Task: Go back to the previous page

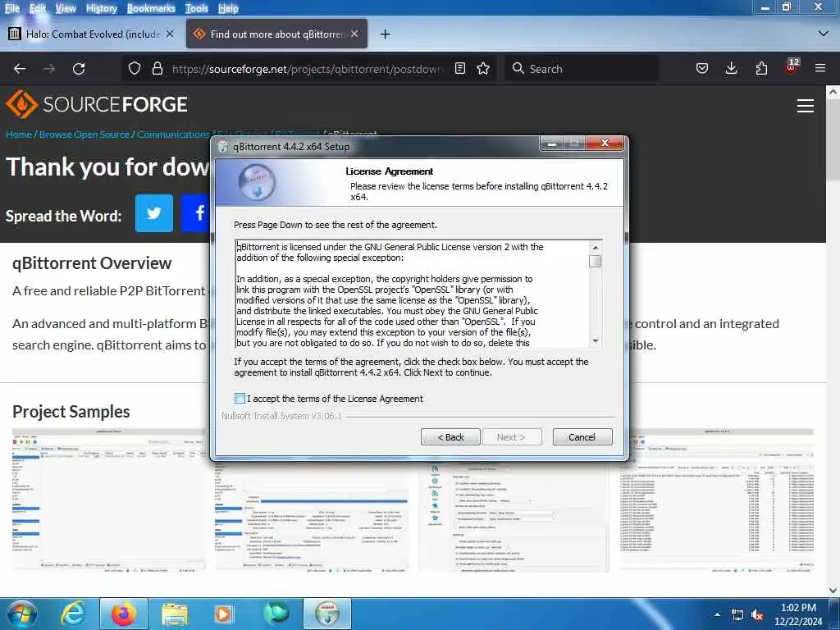Action: coord(20,69)
